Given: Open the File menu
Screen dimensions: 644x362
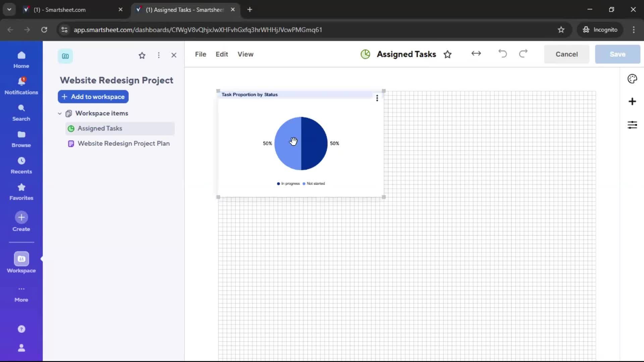Looking at the screenshot, I should (200, 54).
